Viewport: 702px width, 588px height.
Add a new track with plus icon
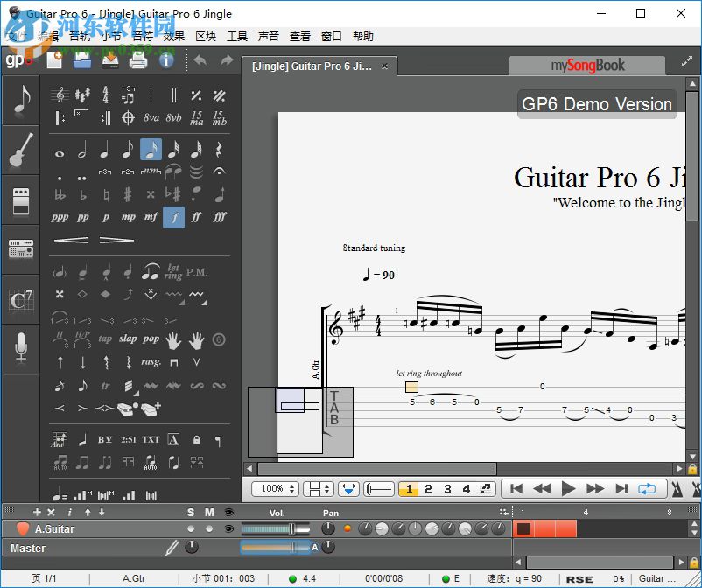point(37,512)
